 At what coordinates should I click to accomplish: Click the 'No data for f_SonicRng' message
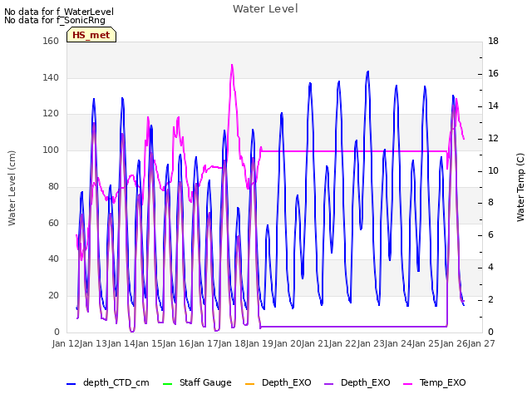[55, 20]
